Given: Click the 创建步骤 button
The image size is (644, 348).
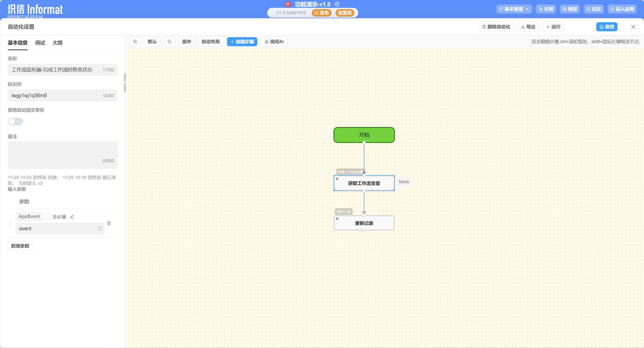Looking at the screenshot, I should click(x=242, y=42).
